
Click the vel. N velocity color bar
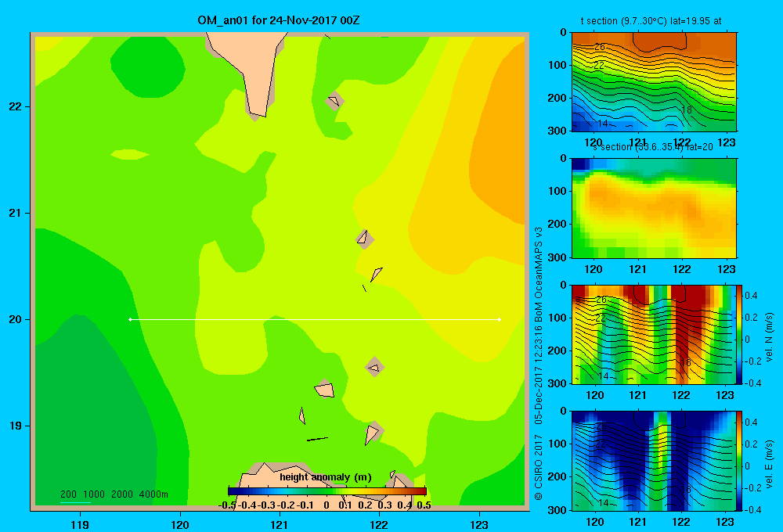tap(739, 334)
